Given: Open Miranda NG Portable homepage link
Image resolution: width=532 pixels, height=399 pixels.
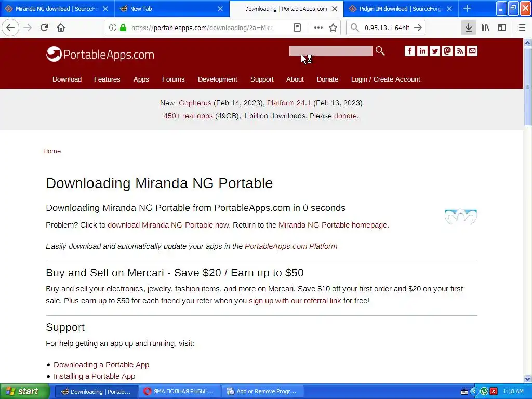Looking at the screenshot, I should pos(333,225).
